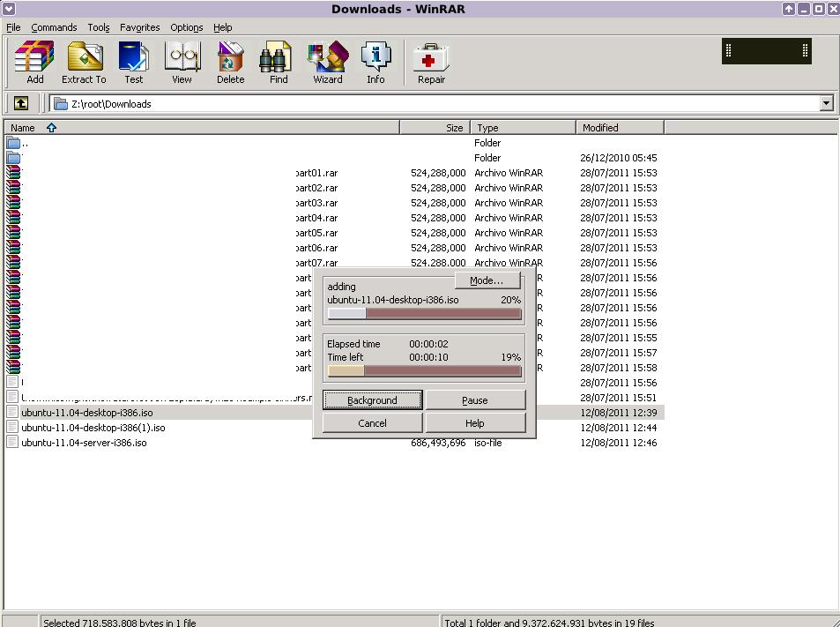Open the window system menu in title bar
This screenshot has height=627, width=840.
pos(9,9)
